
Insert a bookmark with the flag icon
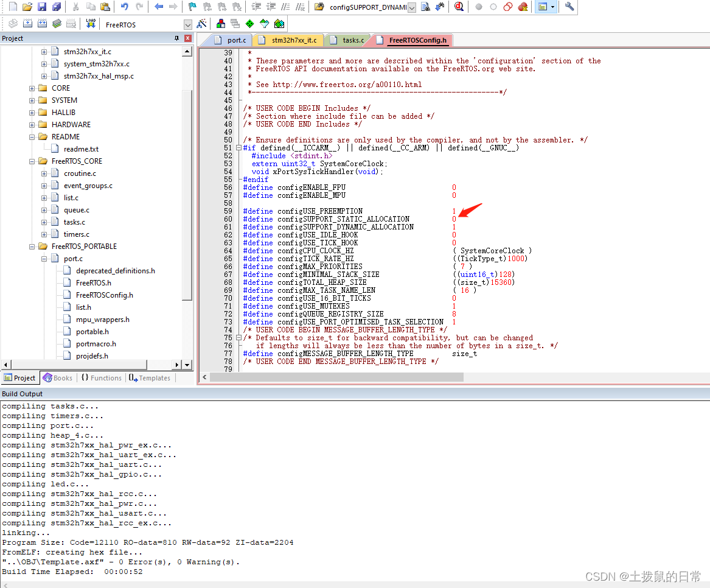[x=192, y=7]
